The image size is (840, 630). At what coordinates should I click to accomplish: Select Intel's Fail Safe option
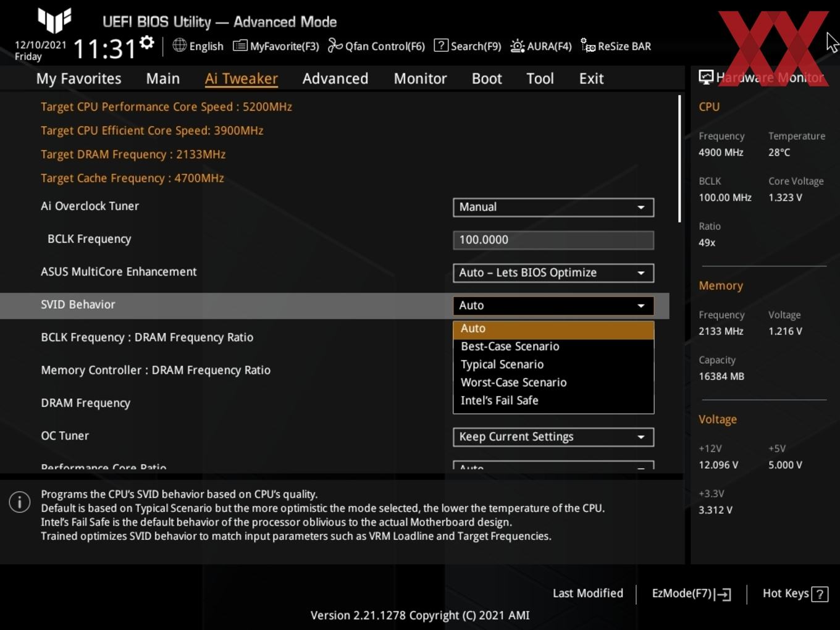[x=553, y=400]
